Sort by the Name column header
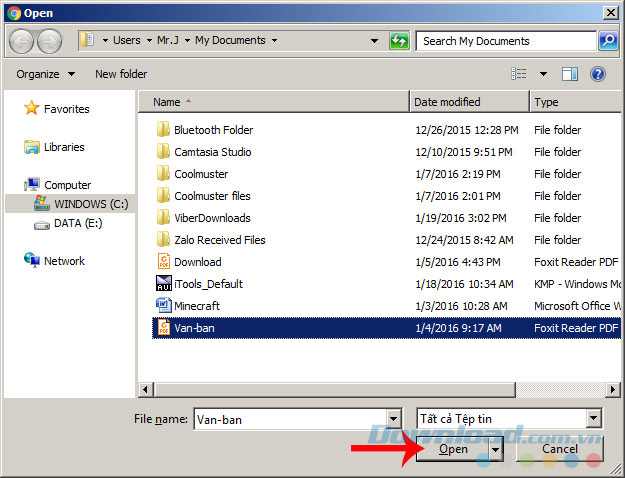This screenshot has height=478, width=625. pos(273,102)
